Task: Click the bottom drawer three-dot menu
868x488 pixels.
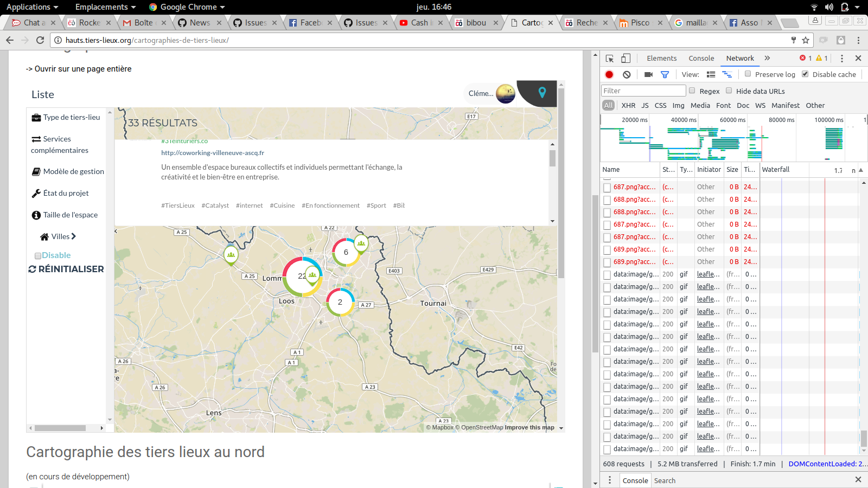Action: 610,480
